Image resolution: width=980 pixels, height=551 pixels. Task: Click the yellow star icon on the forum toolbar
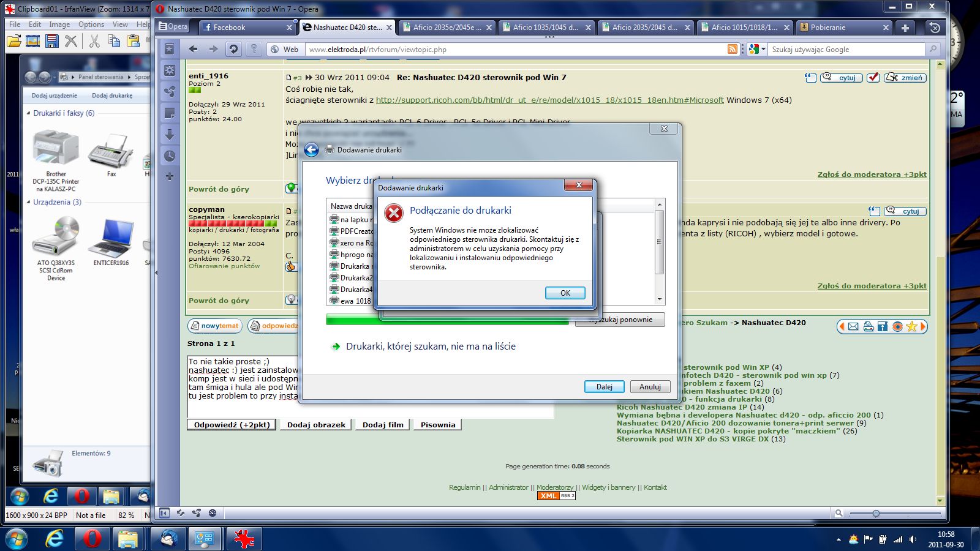pos(911,327)
